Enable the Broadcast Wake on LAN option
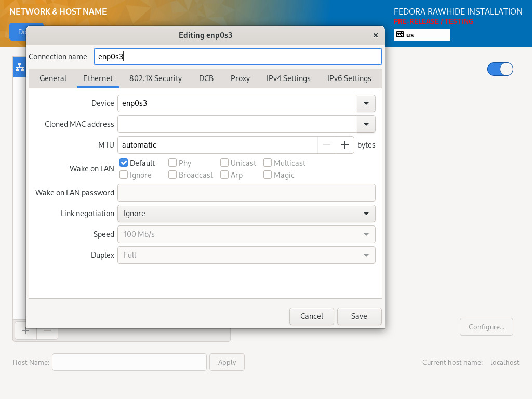The image size is (532, 399). [x=172, y=175]
